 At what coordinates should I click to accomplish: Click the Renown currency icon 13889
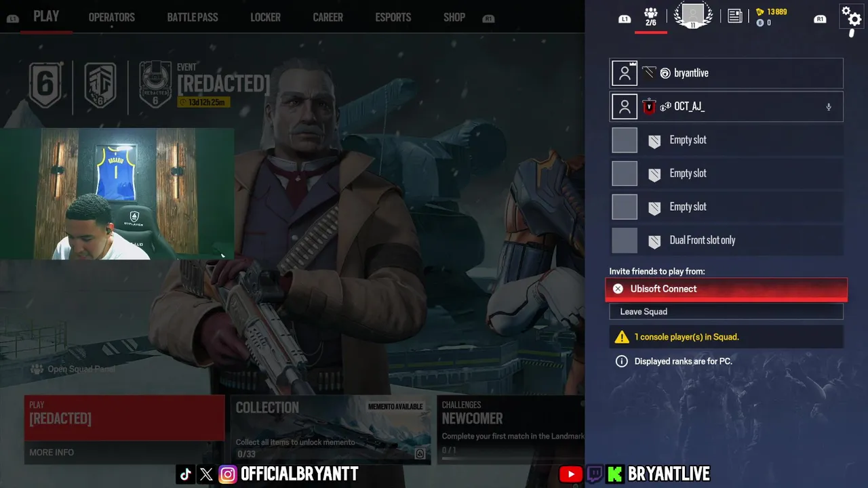pyautogui.click(x=760, y=12)
